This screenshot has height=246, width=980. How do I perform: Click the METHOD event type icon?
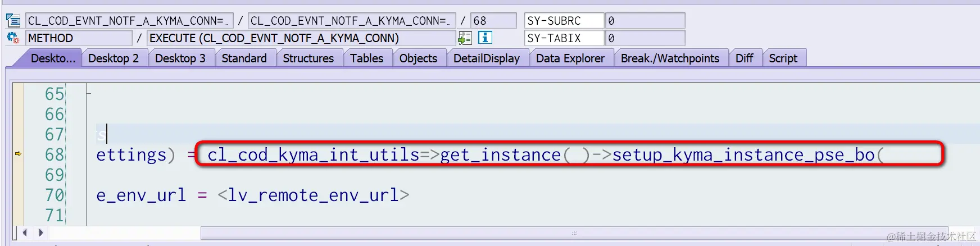pyautogui.click(x=13, y=38)
